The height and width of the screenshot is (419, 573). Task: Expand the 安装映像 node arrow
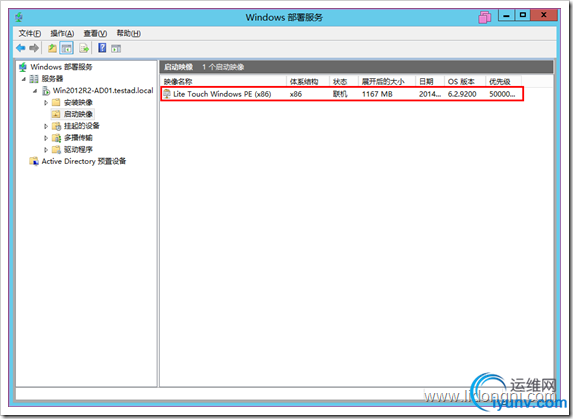[46, 103]
